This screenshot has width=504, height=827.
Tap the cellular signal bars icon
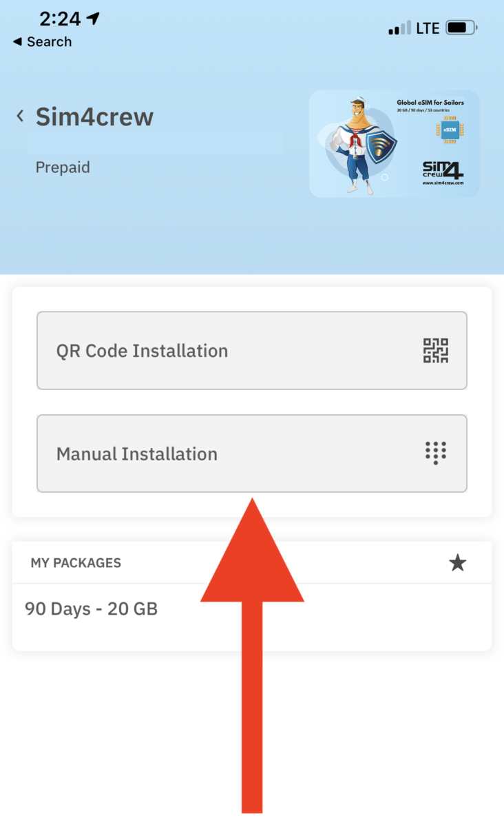(x=399, y=27)
